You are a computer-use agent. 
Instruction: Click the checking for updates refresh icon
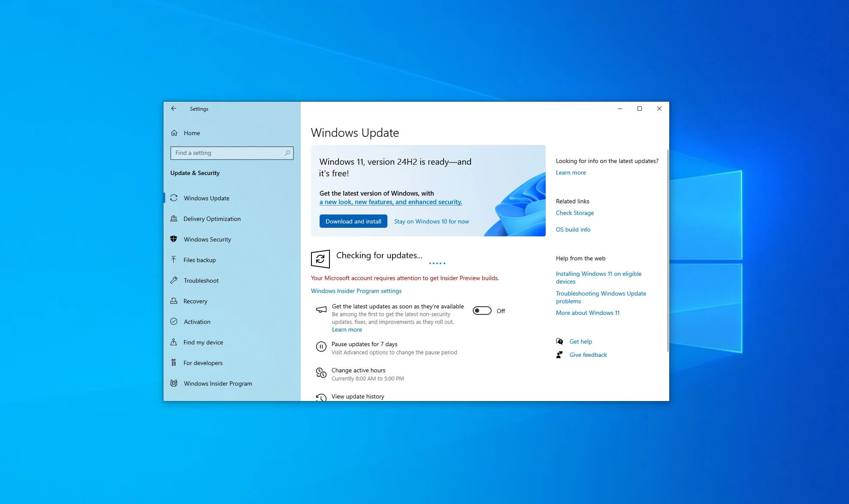click(320, 257)
